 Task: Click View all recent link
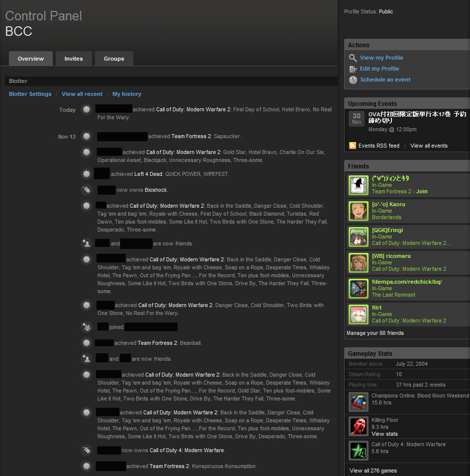tap(82, 94)
